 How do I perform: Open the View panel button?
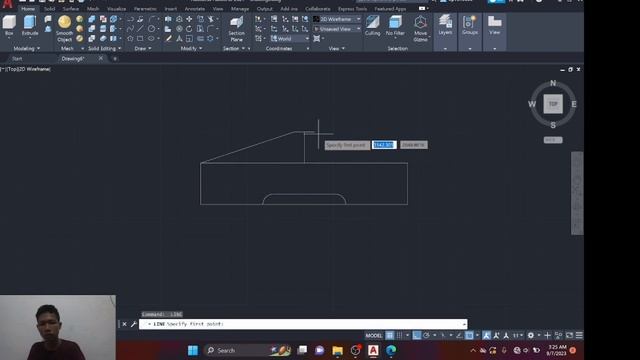pos(494,25)
